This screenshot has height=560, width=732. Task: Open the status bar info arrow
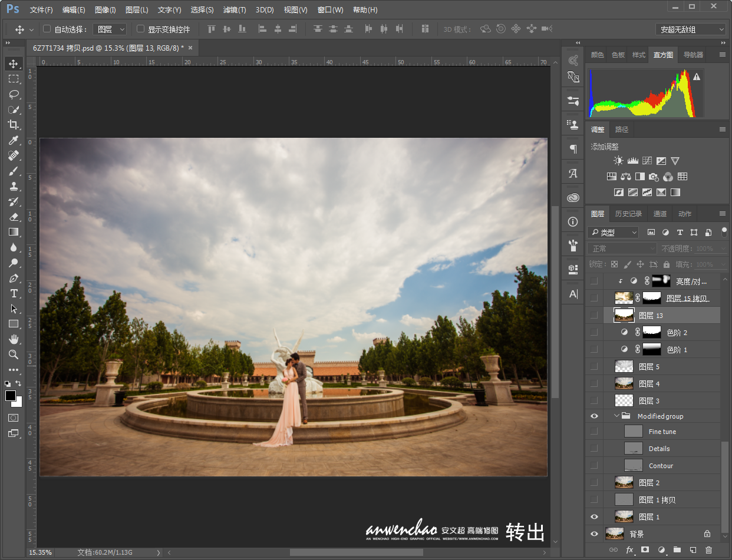(158, 552)
